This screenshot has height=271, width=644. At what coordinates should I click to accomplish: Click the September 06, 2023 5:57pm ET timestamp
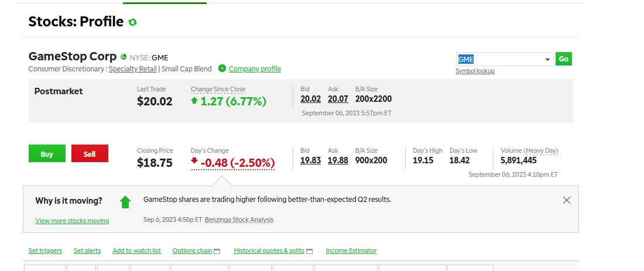point(347,113)
